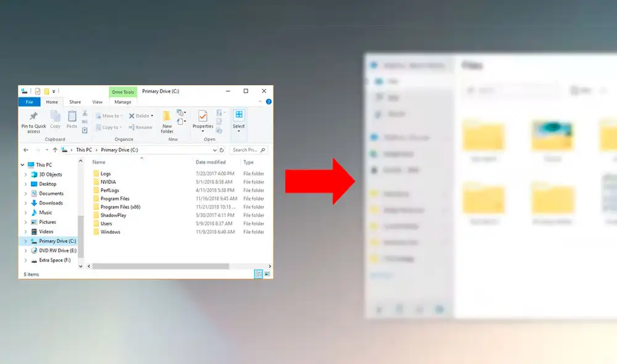Toggle Details view in the status bar

(259, 274)
